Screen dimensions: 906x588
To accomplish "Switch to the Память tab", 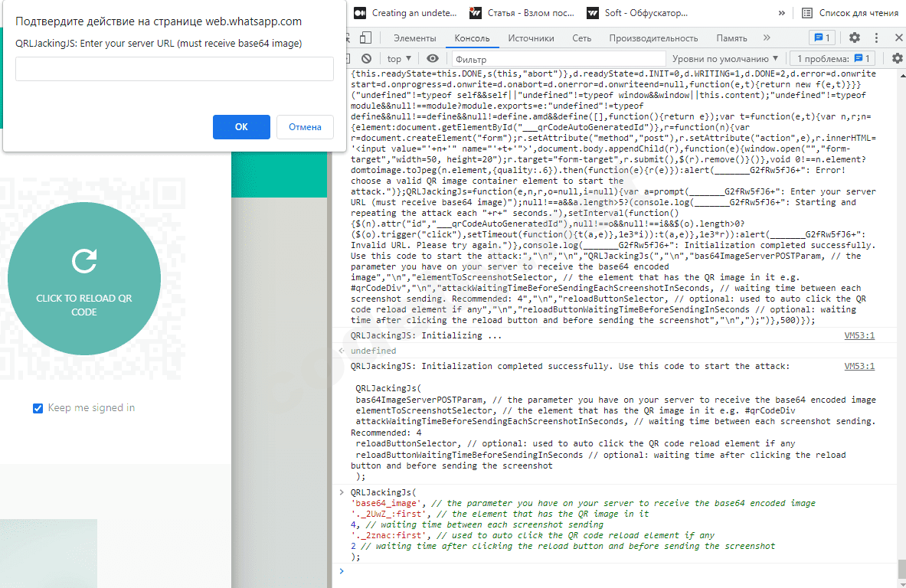I will 731,38.
